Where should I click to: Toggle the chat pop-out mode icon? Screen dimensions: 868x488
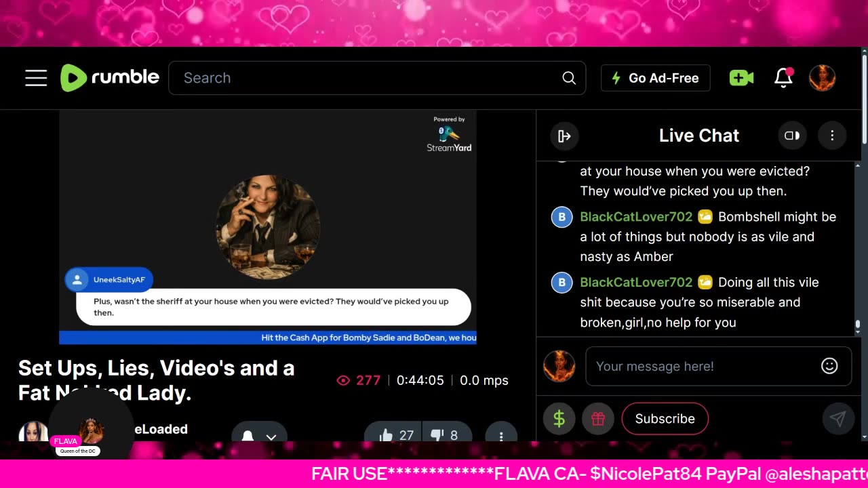[x=792, y=136]
